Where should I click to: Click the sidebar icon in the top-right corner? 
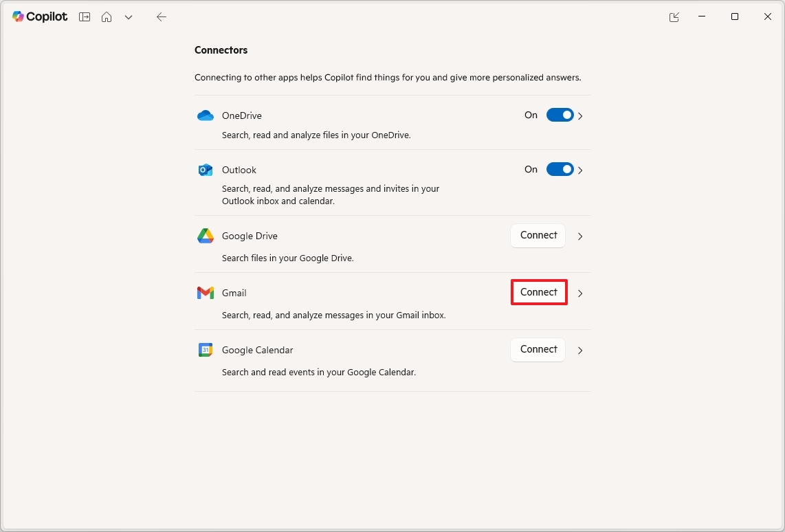674,16
